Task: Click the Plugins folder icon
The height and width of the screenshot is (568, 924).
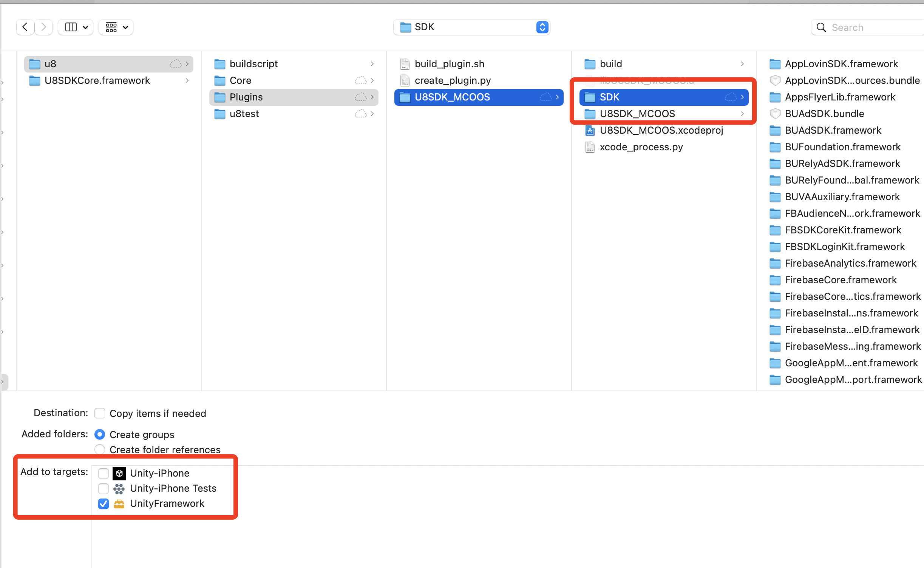Action: [221, 97]
